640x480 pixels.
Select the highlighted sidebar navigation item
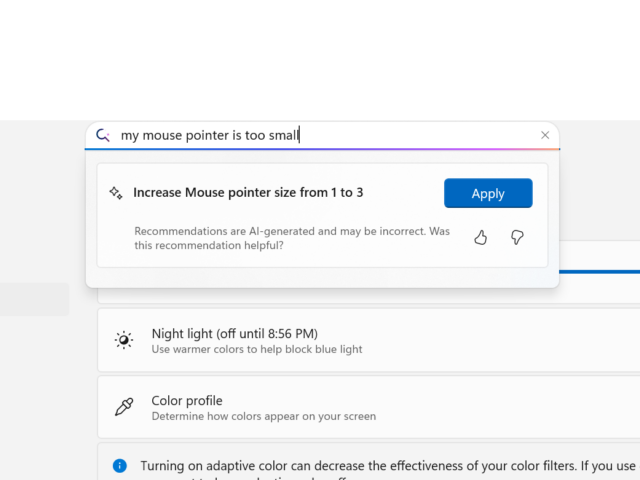coord(34,299)
